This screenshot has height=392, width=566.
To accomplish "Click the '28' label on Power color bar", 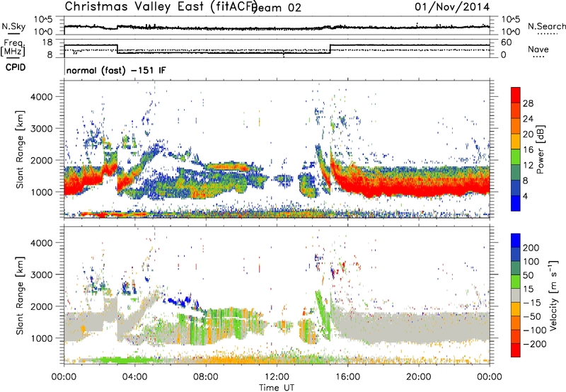I will pyautogui.click(x=528, y=103).
